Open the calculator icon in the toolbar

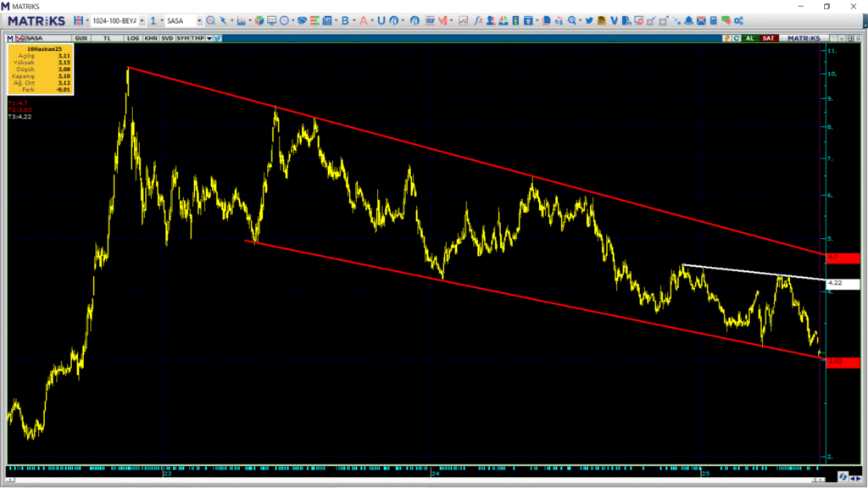pyautogui.click(x=714, y=20)
